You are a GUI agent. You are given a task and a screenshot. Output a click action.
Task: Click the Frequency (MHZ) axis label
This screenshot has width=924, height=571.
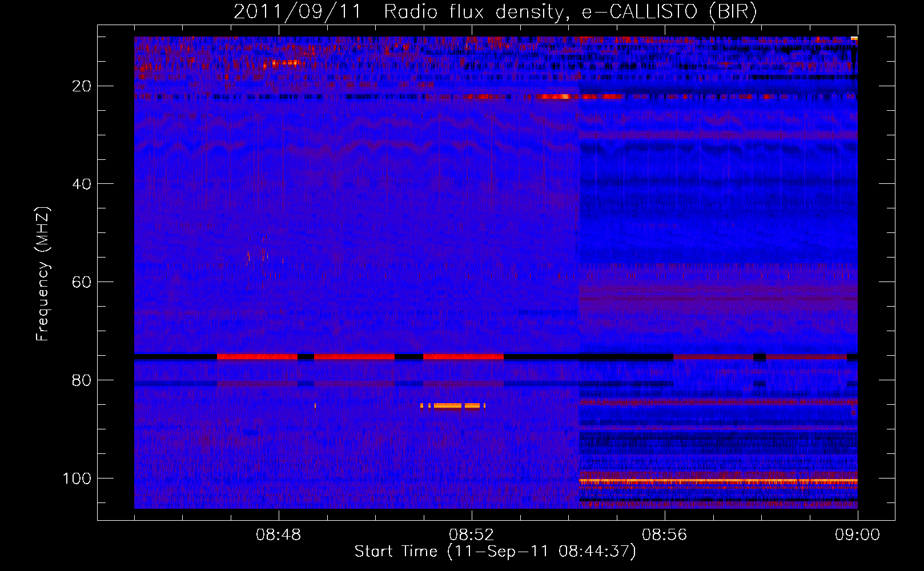click(x=43, y=274)
